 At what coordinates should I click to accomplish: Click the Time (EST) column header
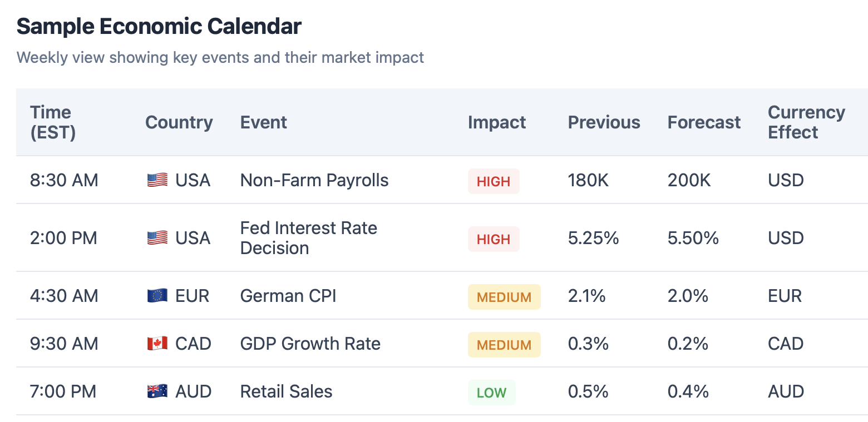click(x=52, y=122)
